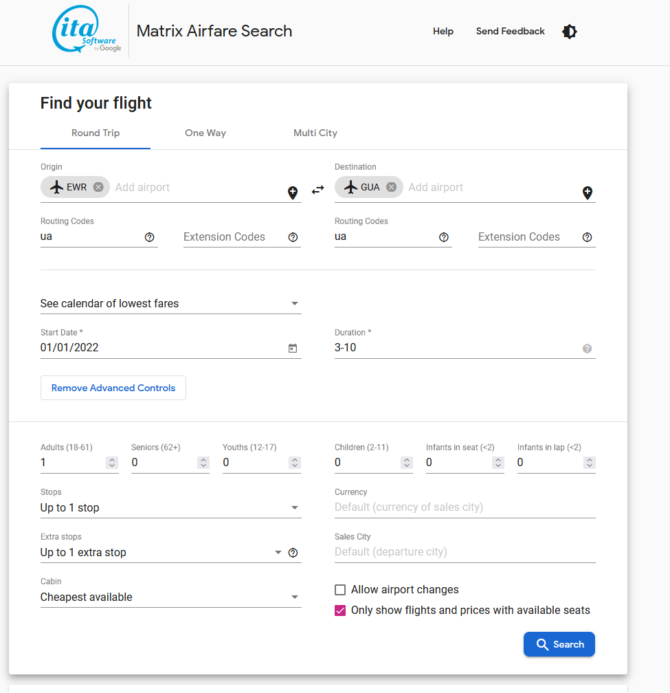Open the Cabin dropdown
Viewport: 670px width, 693px height.
171,597
